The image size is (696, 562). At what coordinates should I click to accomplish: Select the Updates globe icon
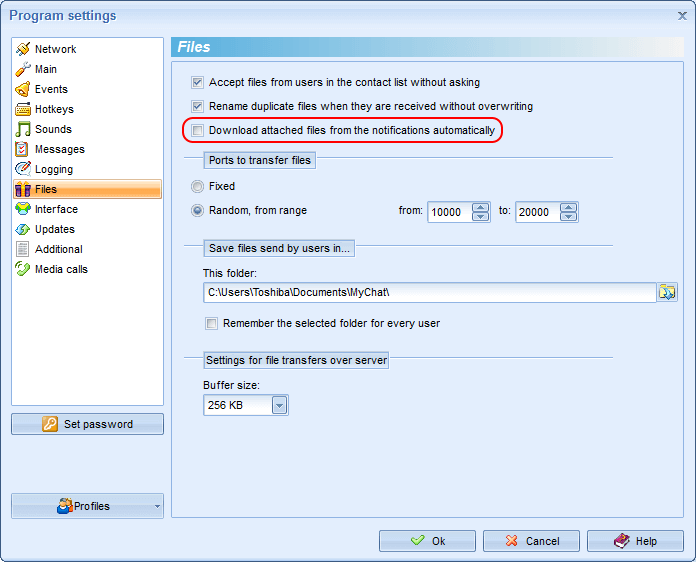(x=23, y=229)
